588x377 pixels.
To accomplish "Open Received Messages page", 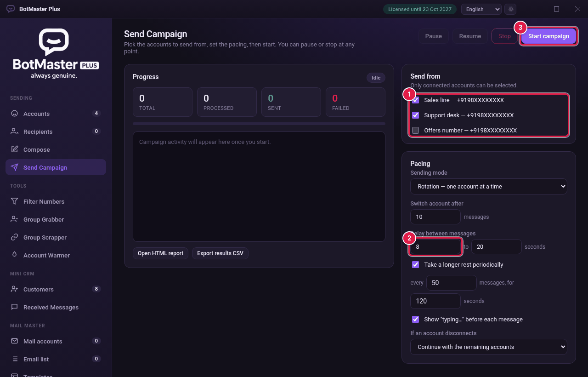I will point(56,307).
